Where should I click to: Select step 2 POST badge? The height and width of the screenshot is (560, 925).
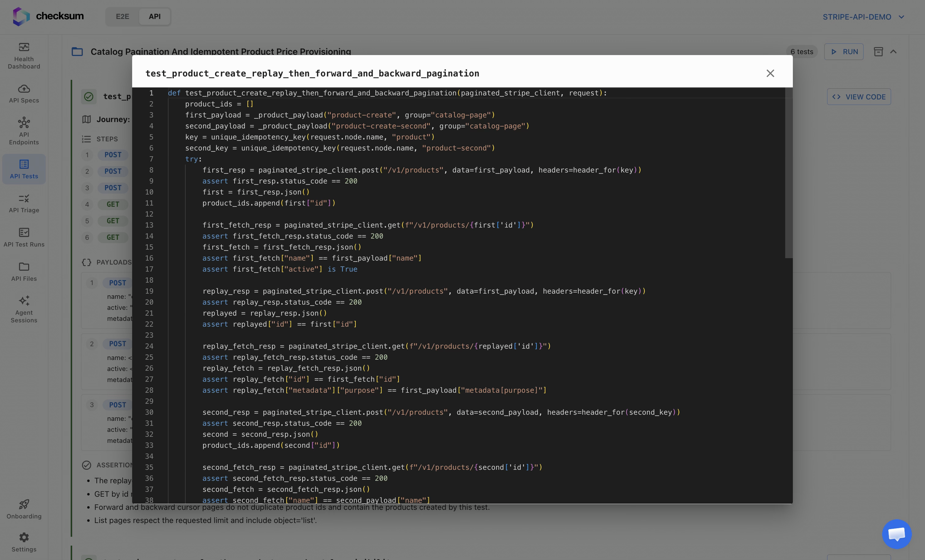[113, 171]
